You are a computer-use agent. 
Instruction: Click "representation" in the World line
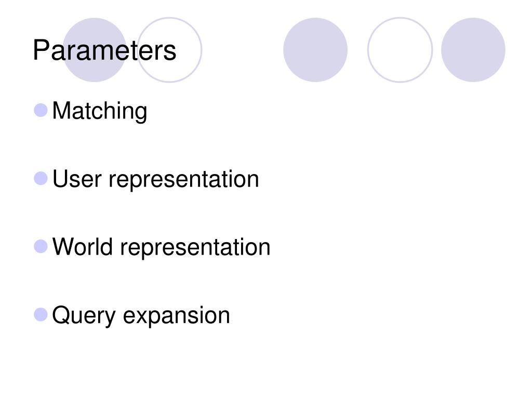(x=195, y=248)
